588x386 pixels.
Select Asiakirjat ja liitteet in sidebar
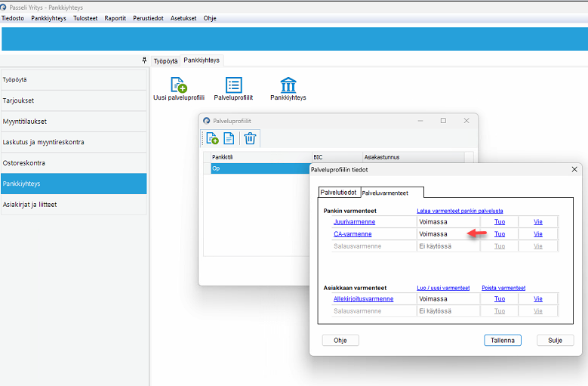point(73,205)
